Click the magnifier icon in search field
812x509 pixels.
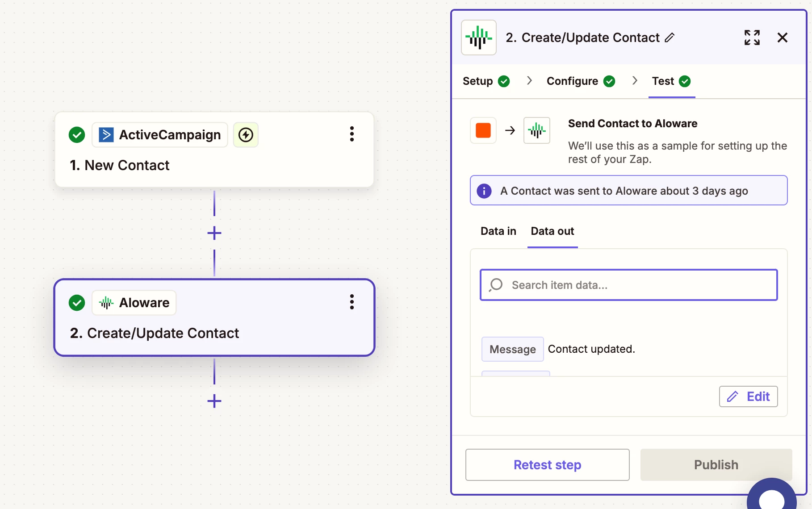tap(496, 285)
